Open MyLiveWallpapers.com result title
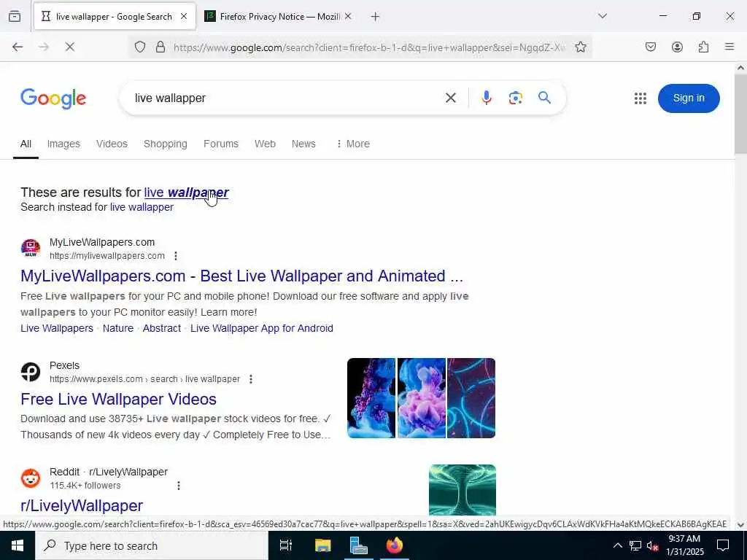This screenshot has height=560, width=747. [241, 276]
